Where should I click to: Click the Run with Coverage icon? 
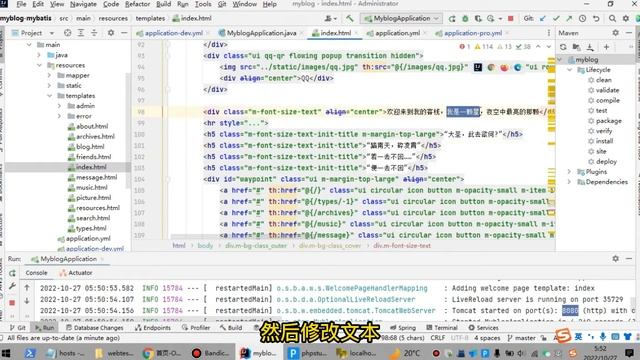tap(478, 18)
